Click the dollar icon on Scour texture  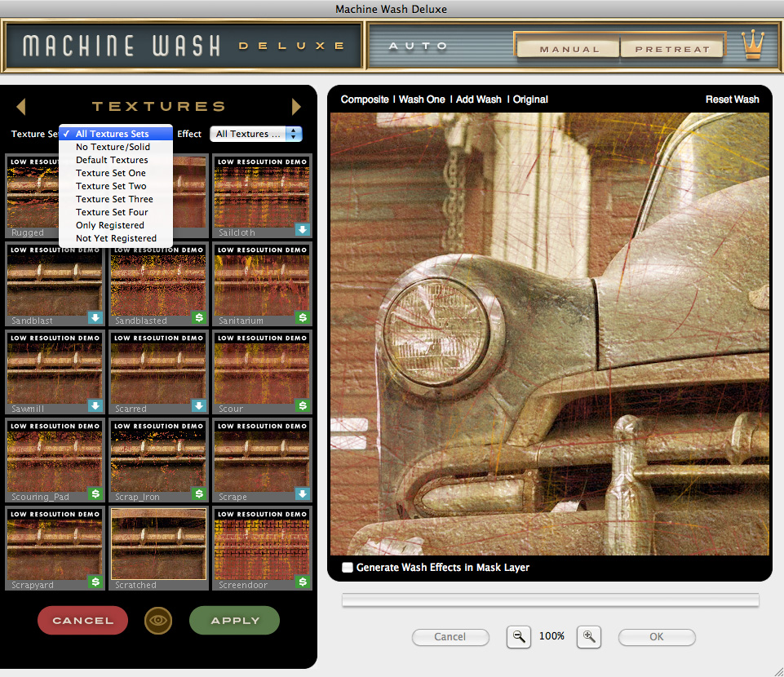point(303,405)
